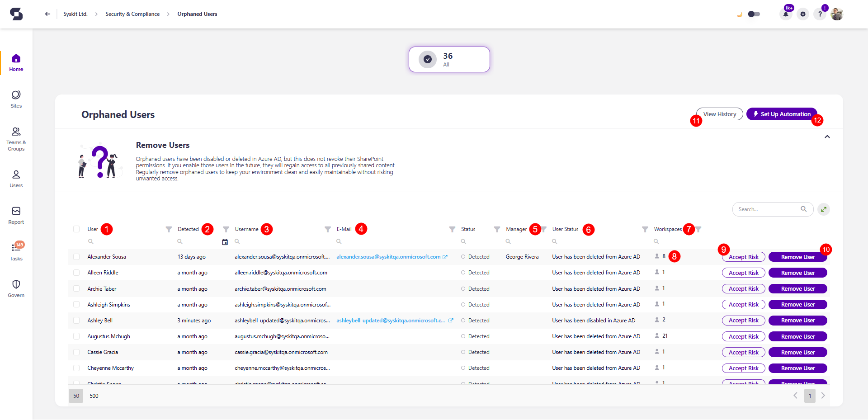Open the Sites section in sidebar
This screenshot has height=420, width=868.
(16, 99)
